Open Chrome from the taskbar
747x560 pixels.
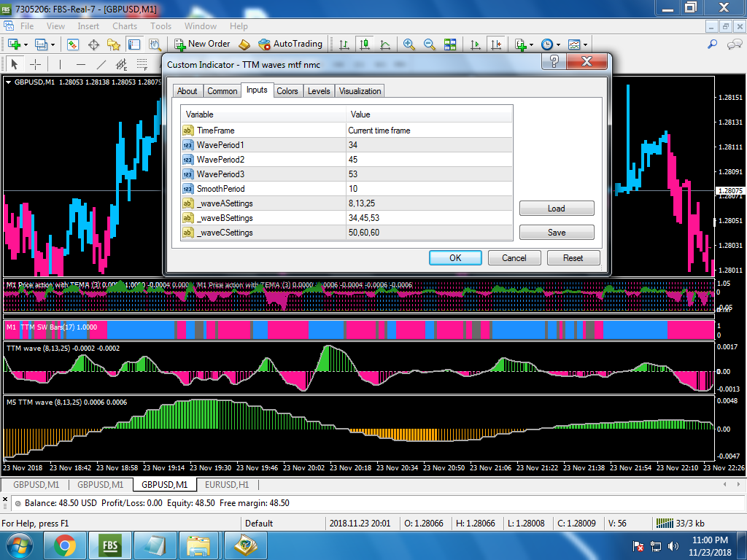tap(65, 545)
